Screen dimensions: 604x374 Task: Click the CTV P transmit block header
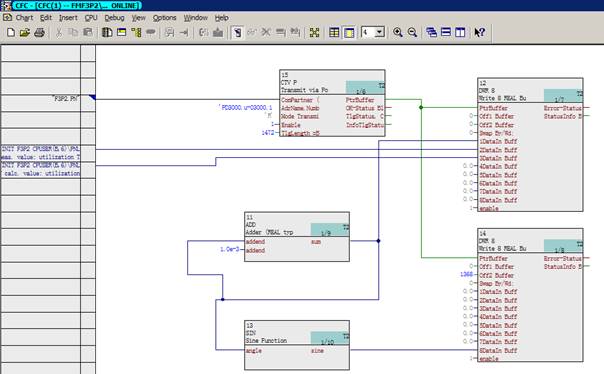(x=332, y=82)
